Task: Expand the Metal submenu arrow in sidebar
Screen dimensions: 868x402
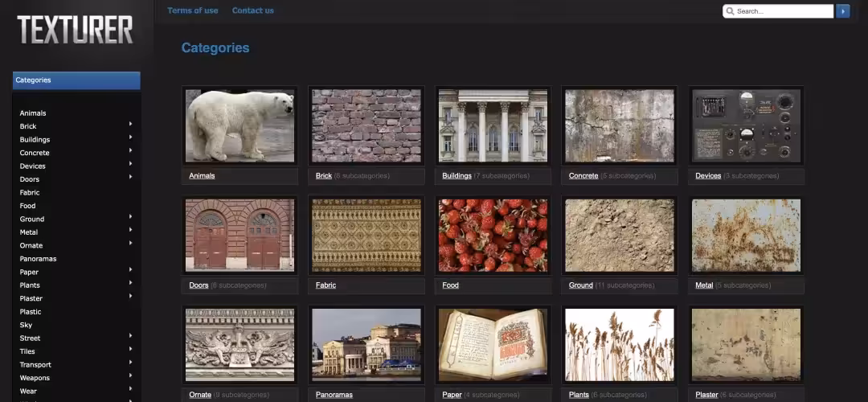Action: coord(130,231)
